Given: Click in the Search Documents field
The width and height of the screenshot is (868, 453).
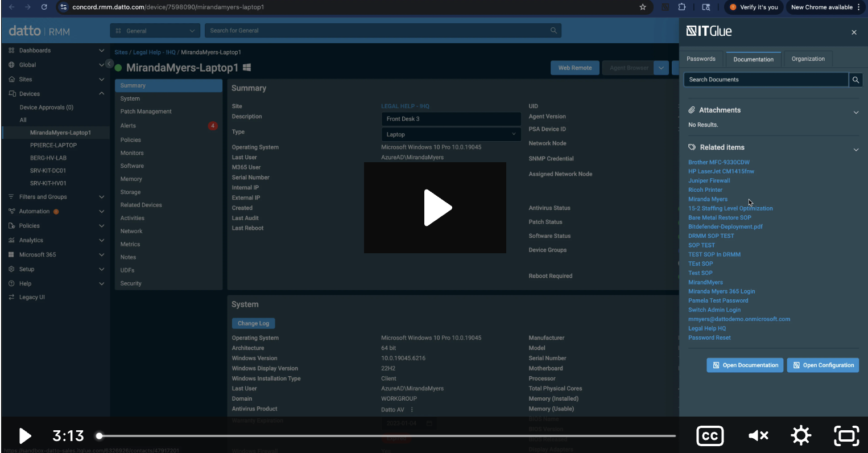Looking at the screenshot, I should (766, 80).
